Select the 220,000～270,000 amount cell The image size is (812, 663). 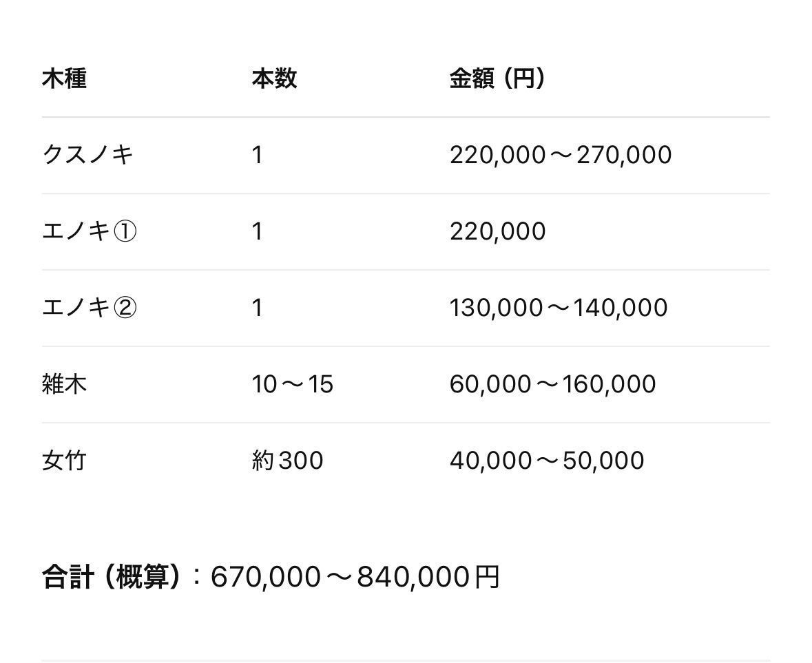[561, 155]
